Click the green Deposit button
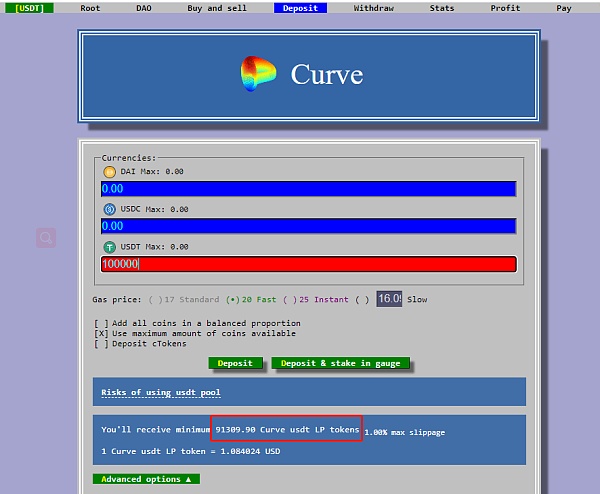This screenshot has height=494, width=600. [x=235, y=363]
